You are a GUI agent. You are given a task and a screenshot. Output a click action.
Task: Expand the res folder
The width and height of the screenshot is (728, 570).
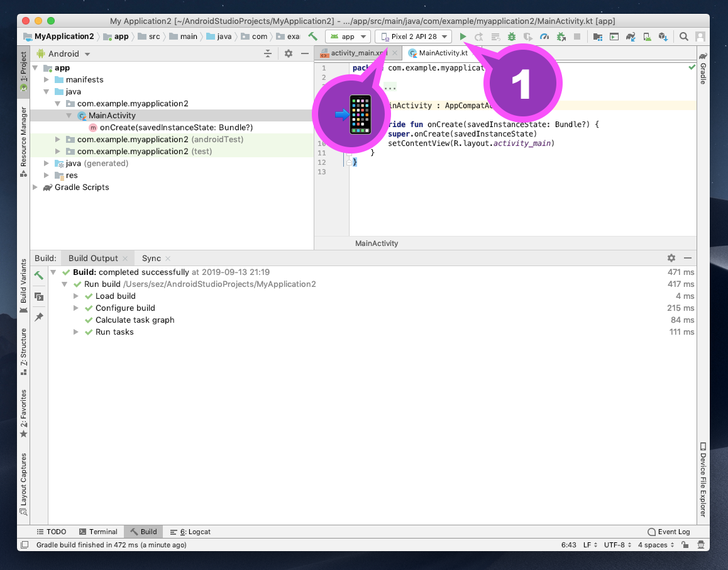coord(47,175)
